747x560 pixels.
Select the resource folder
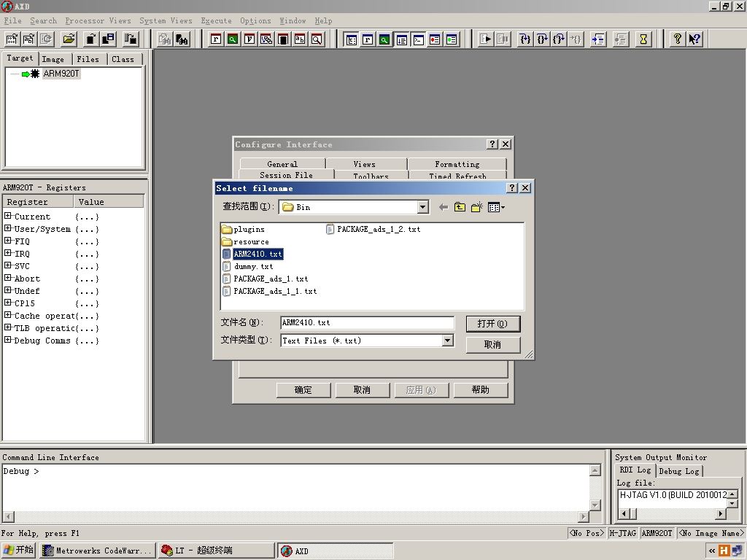(x=245, y=241)
